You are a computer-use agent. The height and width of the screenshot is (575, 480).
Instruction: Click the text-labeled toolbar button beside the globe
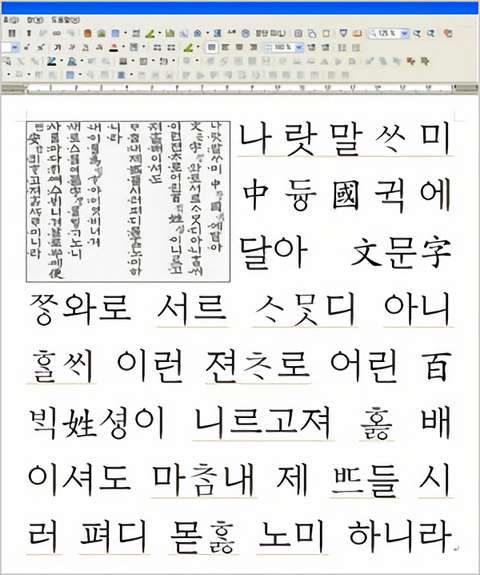270,33
